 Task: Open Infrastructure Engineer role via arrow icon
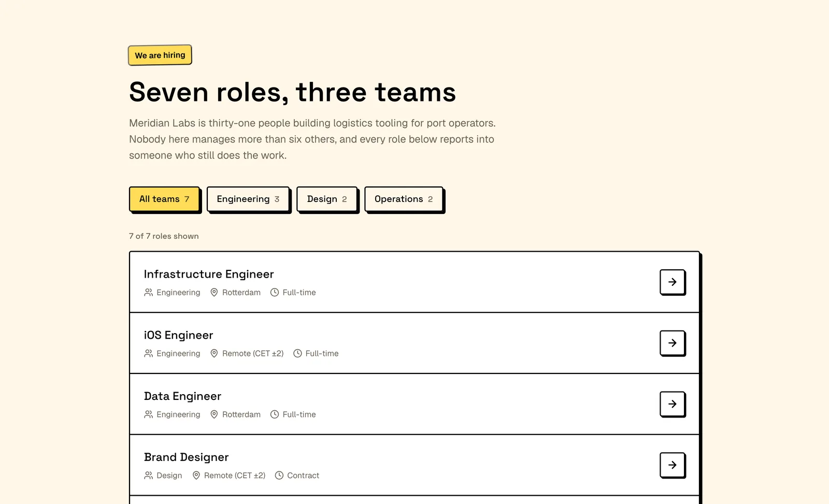coord(672,282)
